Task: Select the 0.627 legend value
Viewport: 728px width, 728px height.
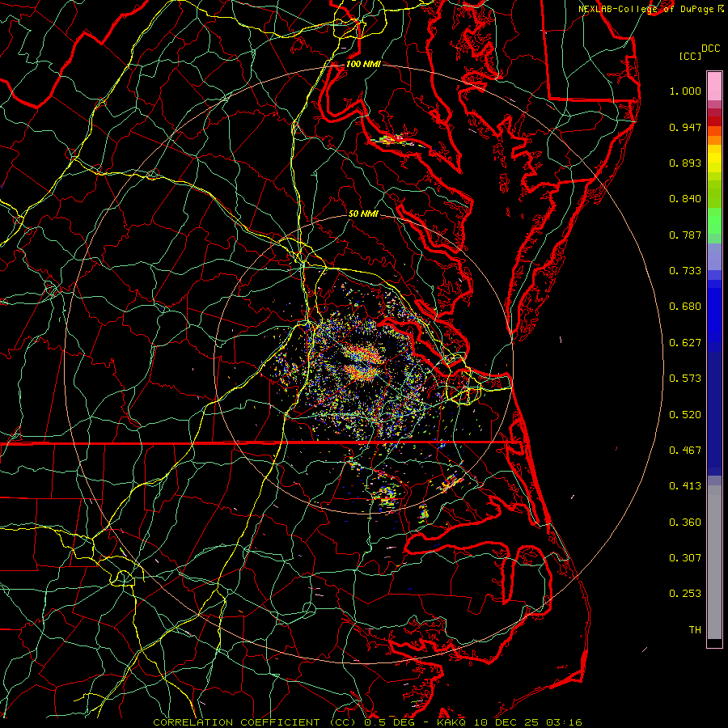Action: click(x=685, y=343)
